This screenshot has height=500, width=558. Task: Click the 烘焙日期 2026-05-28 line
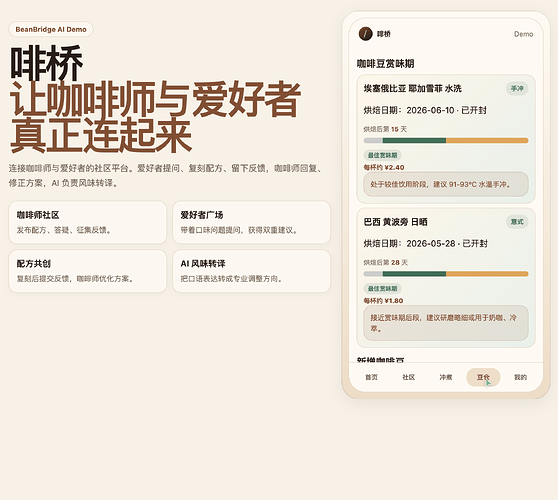click(425, 243)
